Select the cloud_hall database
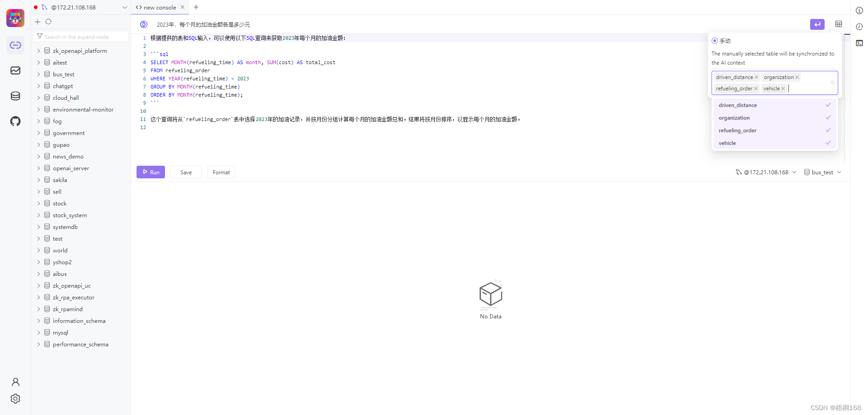868x415 pixels. click(66, 98)
